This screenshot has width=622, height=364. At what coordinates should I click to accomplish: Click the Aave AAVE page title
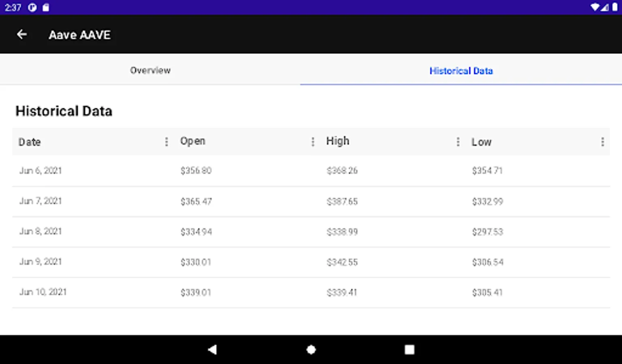(80, 35)
